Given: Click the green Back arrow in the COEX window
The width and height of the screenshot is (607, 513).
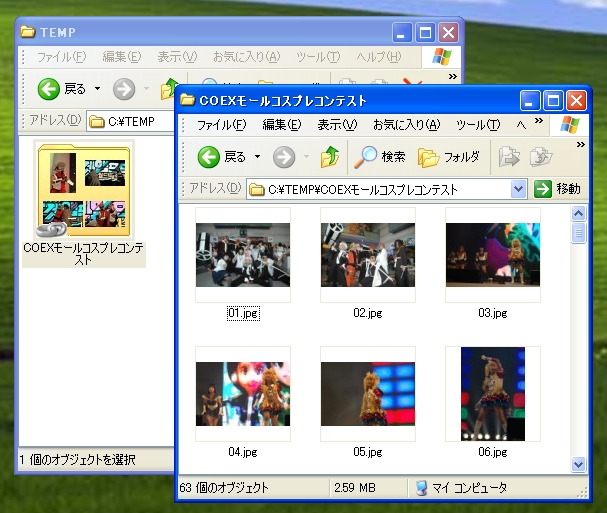Looking at the screenshot, I should (x=209, y=157).
